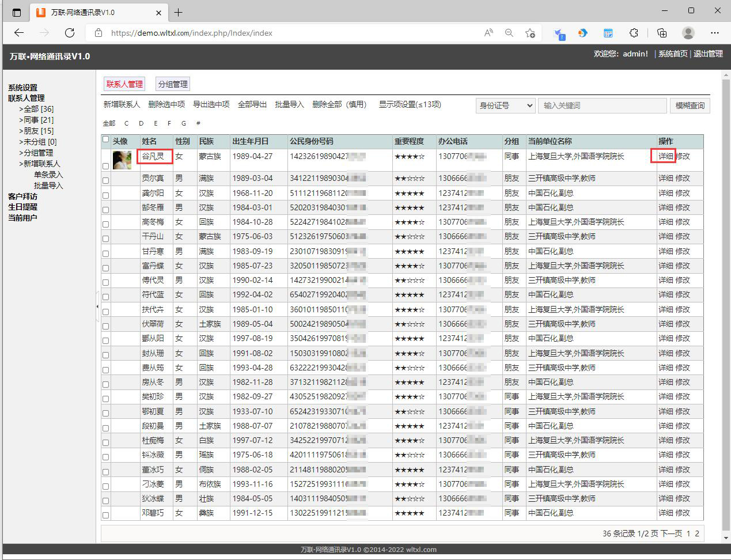Viewport: 731px width, 560px height.
Task: Go back to the previous browser page
Action: click(19, 33)
